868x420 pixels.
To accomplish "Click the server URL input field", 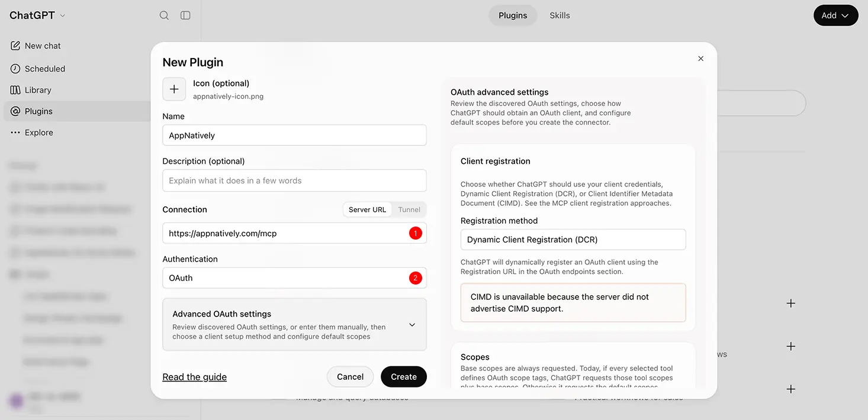I will [294, 233].
